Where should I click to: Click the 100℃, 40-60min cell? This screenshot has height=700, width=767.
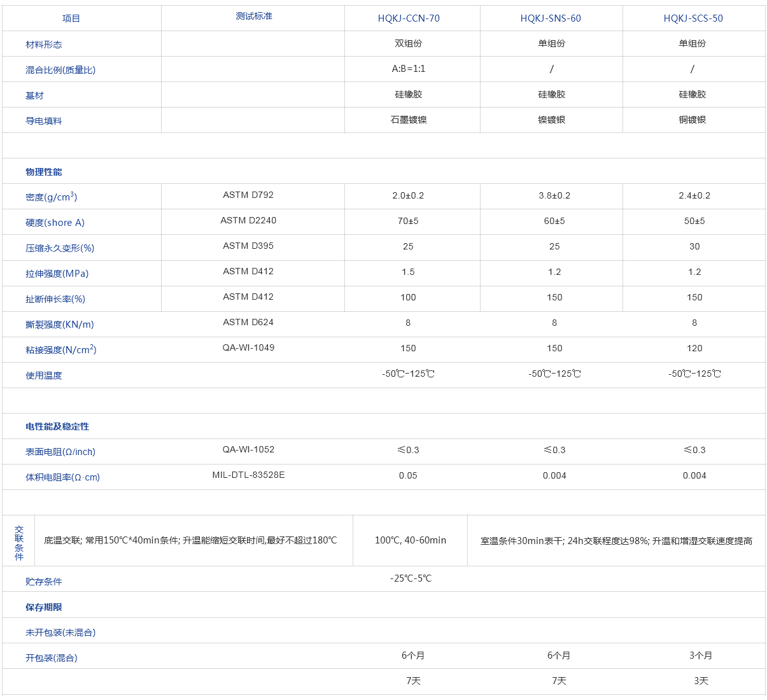pyautogui.click(x=411, y=540)
